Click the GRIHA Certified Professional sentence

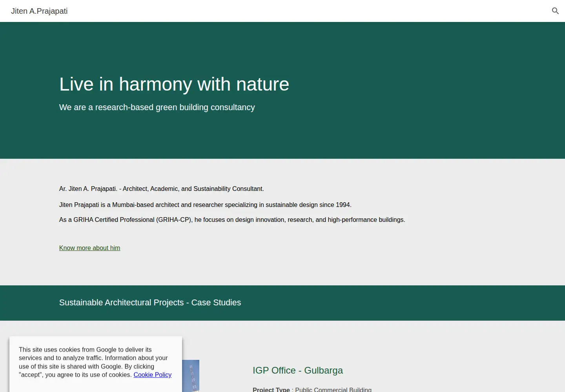coord(232,220)
